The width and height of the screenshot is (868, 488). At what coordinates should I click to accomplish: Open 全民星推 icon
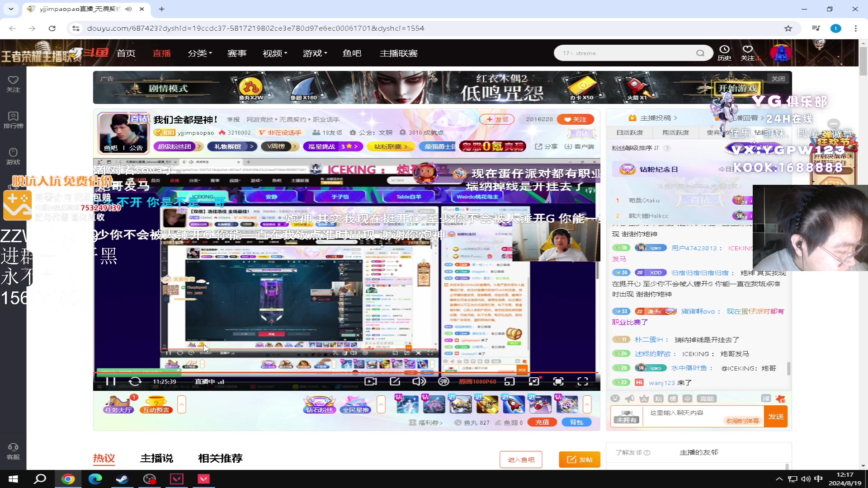point(356,404)
